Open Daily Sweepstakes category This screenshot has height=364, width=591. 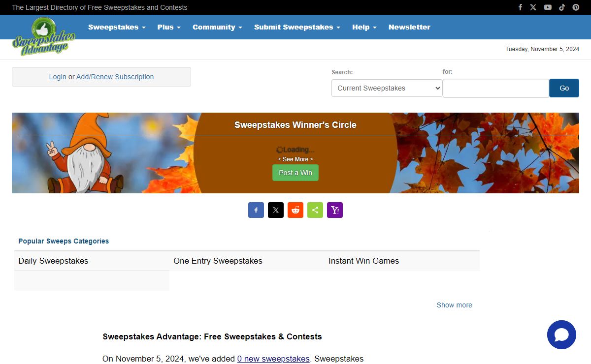pyautogui.click(x=53, y=261)
